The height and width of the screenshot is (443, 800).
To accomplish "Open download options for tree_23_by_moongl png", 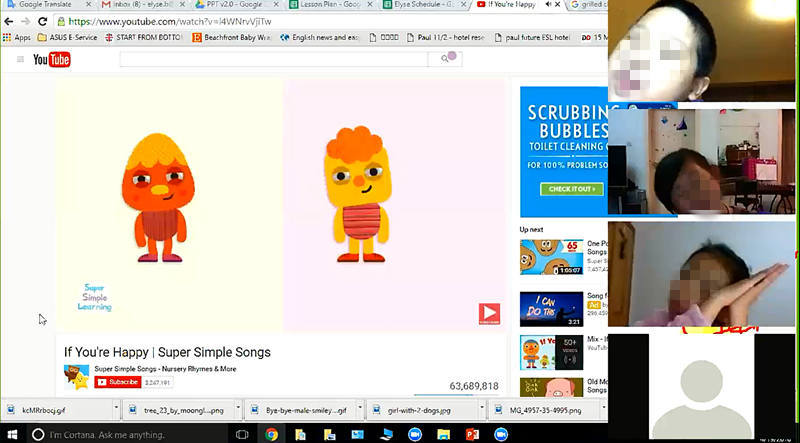I will [x=238, y=409].
